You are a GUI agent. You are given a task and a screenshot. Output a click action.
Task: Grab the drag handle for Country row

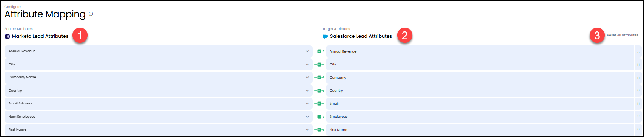click(x=638, y=90)
